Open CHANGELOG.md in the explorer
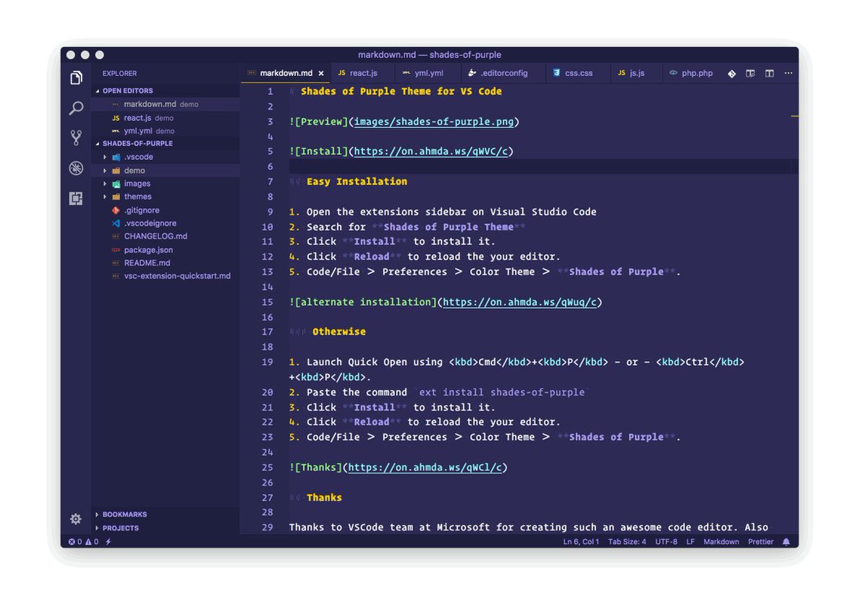The width and height of the screenshot is (868, 602). coord(156,237)
